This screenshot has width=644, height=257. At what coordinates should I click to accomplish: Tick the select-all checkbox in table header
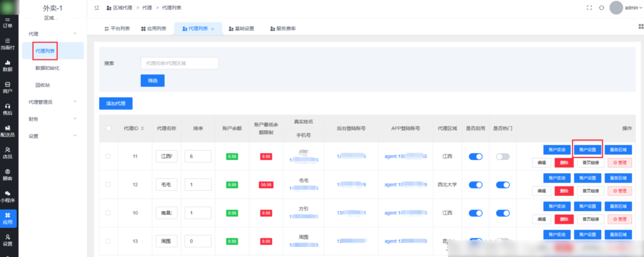click(109, 128)
